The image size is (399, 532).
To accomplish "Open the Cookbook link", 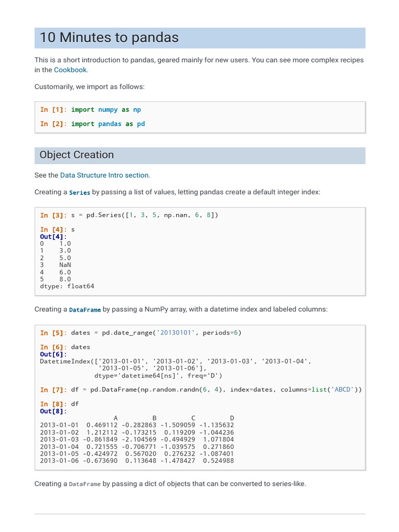I will (71, 70).
